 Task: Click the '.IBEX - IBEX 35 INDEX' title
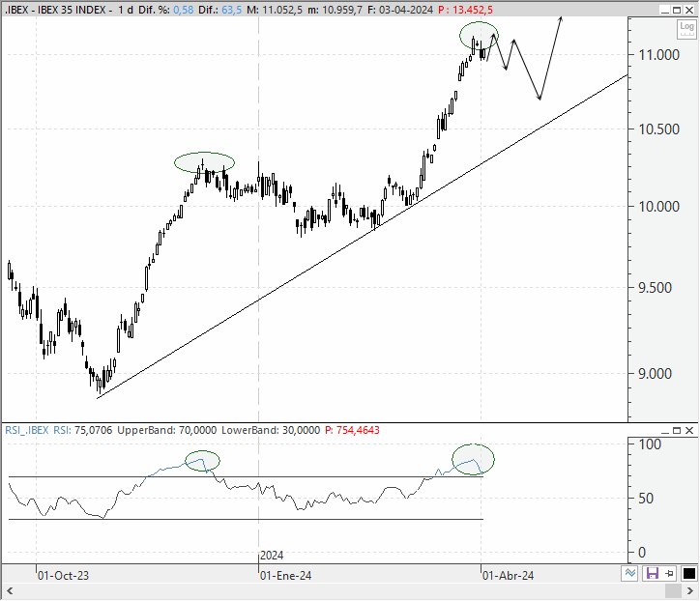pyautogui.click(x=55, y=10)
